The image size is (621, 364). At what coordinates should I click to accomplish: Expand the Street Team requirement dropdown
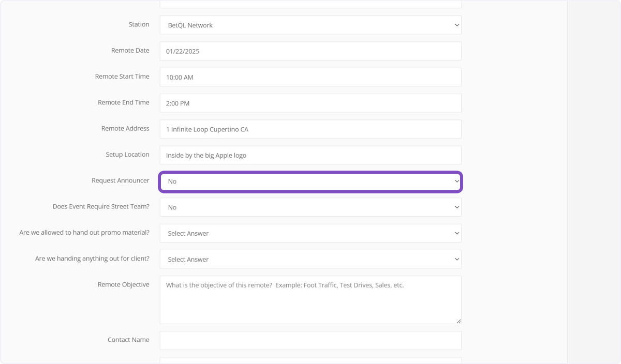tap(310, 207)
